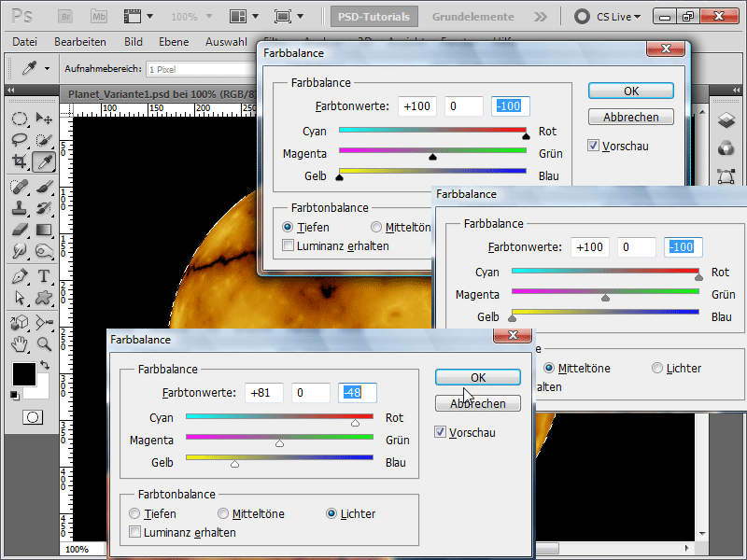Select the Lasso tool
This screenshot has height=560, width=747.
coord(19,140)
